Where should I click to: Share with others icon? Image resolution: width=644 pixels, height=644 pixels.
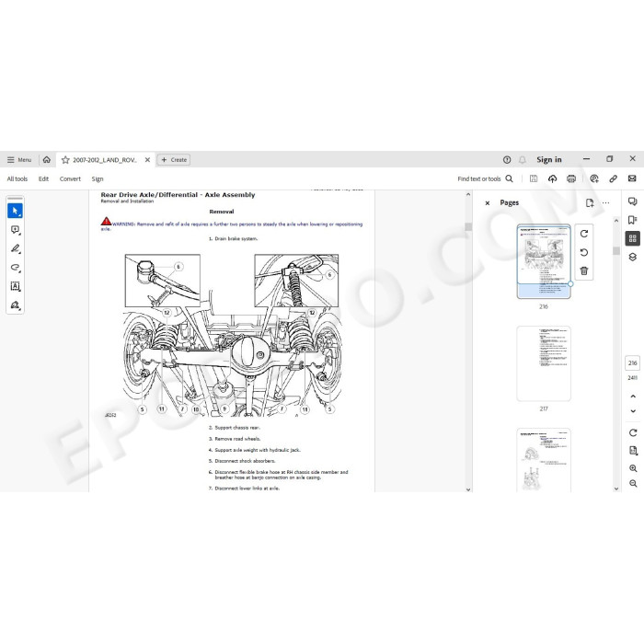tap(594, 178)
